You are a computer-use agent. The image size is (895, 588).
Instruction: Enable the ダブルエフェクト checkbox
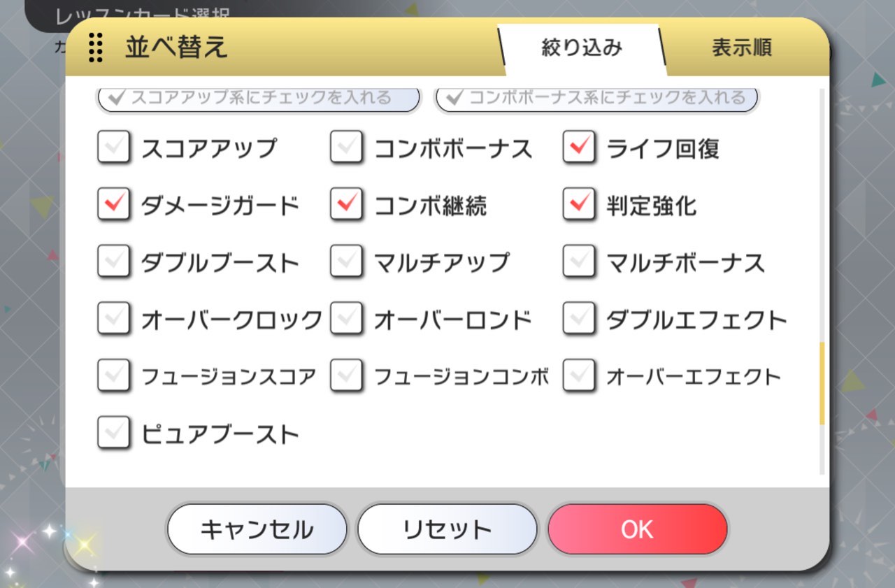[580, 320]
